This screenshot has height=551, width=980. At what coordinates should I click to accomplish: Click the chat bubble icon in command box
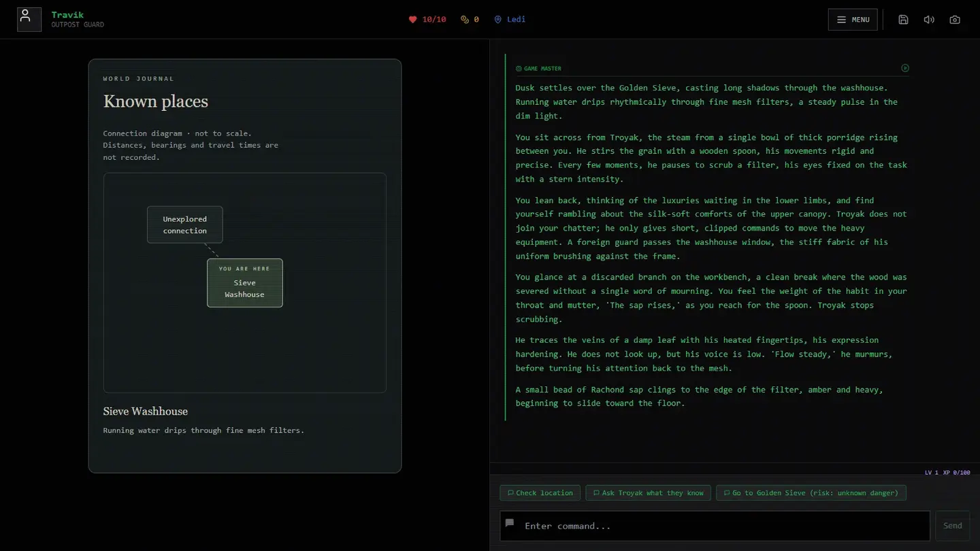tap(510, 523)
